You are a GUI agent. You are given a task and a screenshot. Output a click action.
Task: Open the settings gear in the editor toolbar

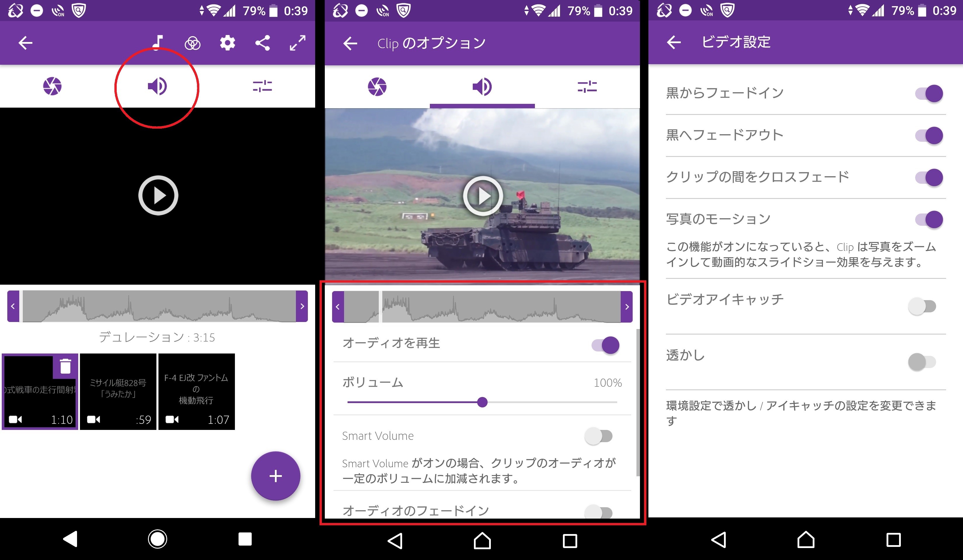click(227, 43)
